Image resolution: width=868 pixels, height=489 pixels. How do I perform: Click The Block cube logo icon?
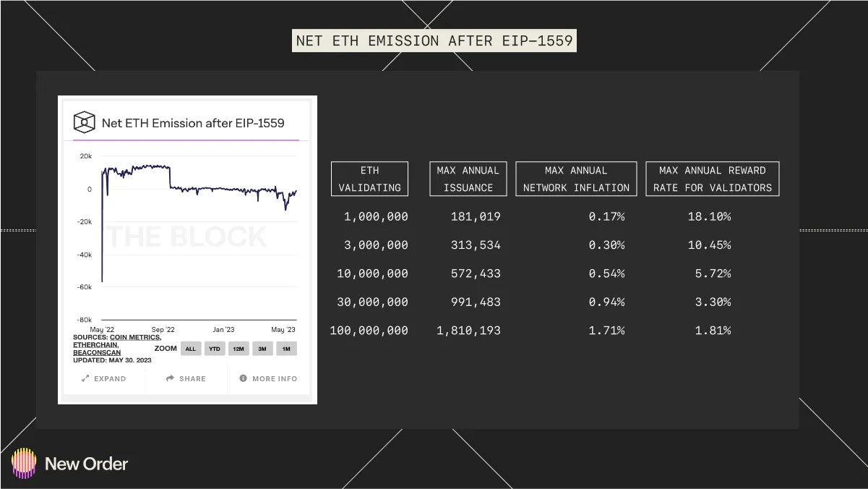[85, 122]
